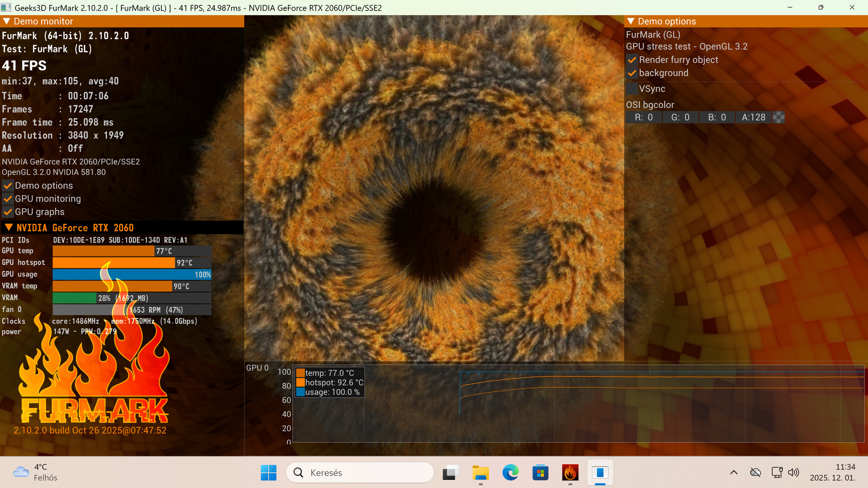
Task: Click the weather widget cloud icon
Action: [21, 472]
